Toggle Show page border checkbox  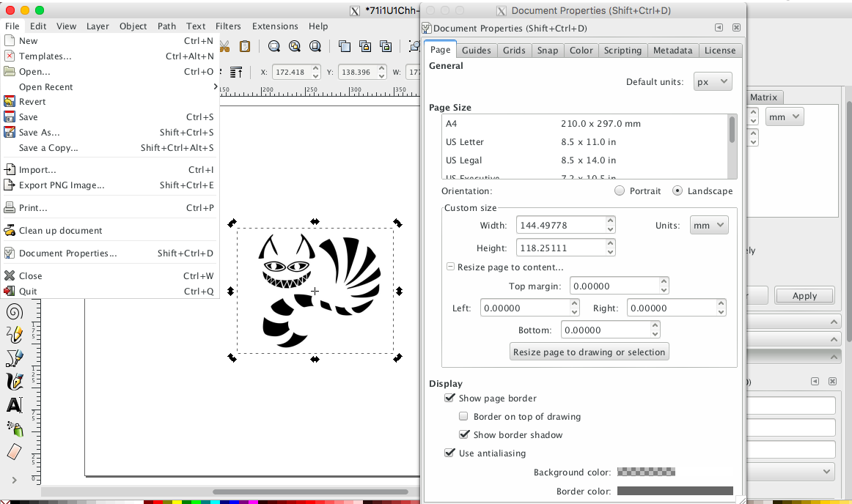[449, 398]
